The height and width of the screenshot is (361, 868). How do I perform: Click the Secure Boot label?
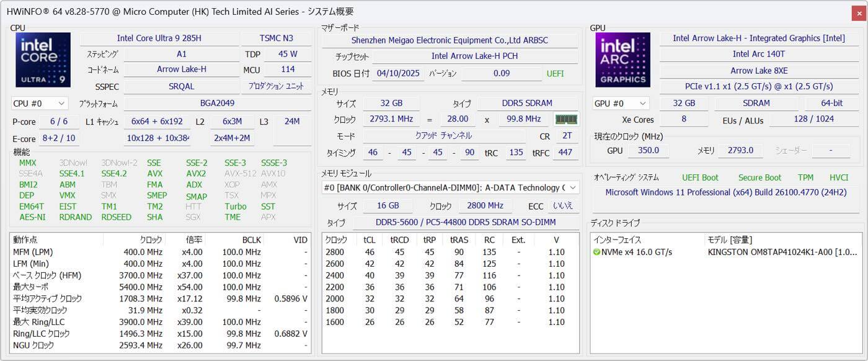point(759,177)
